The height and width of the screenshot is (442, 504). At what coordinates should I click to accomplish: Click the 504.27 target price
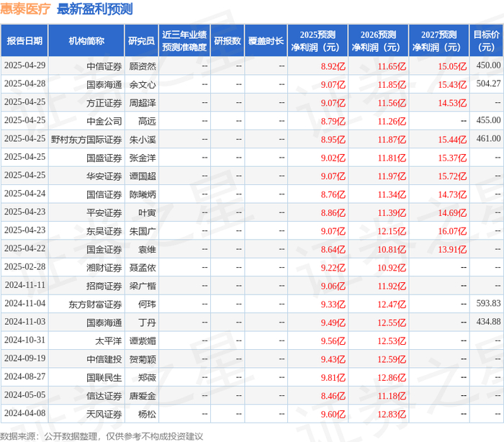pos(489,84)
